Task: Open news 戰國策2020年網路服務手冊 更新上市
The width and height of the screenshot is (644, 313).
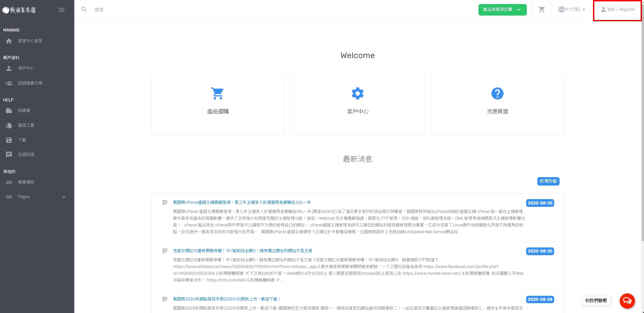Action: [x=226, y=299]
